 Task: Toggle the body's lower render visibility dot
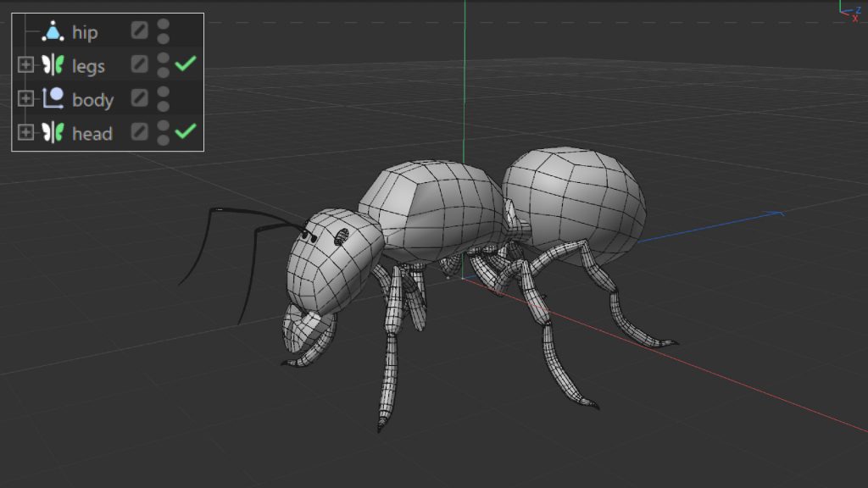coord(163,106)
